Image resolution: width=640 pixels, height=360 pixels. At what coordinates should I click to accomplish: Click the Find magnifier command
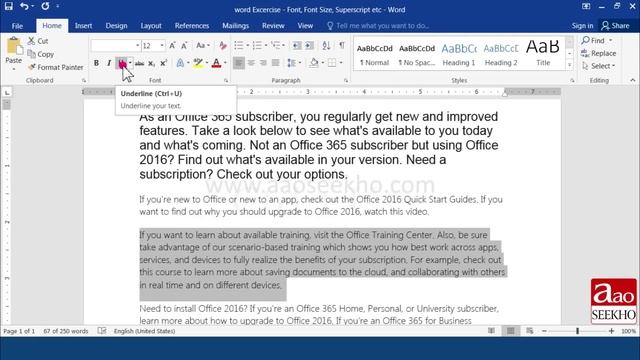[593, 40]
